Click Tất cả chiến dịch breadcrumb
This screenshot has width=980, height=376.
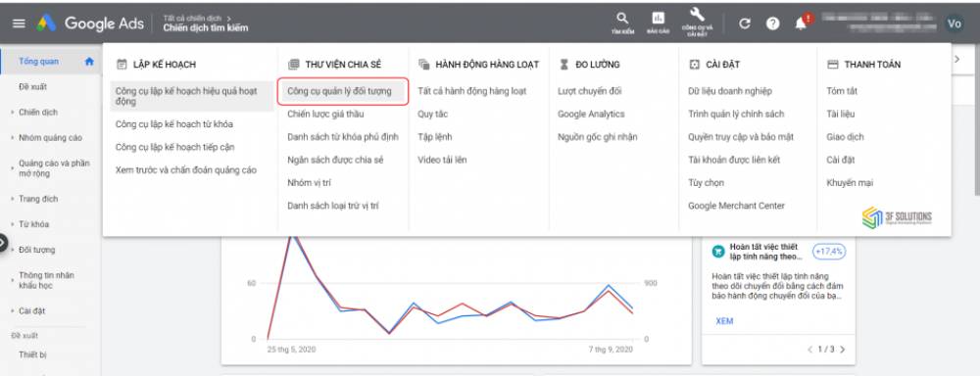193,18
